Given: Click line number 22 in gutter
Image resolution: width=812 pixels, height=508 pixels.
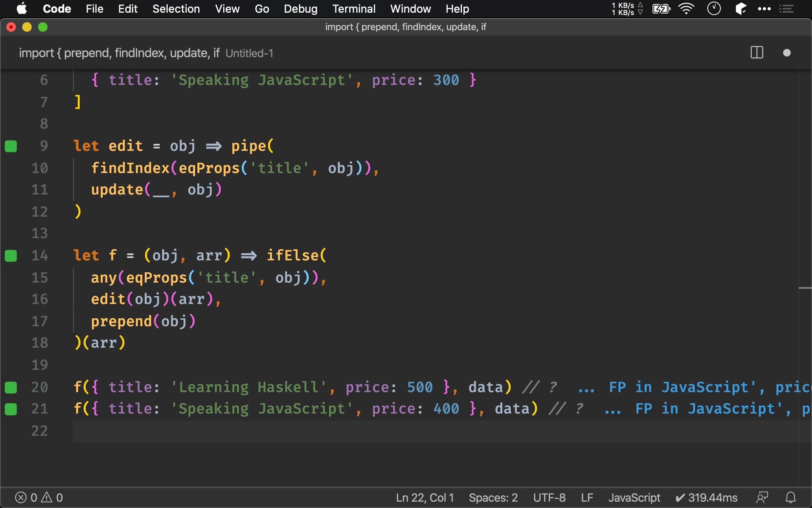Looking at the screenshot, I should pyautogui.click(x=40, y=431).
